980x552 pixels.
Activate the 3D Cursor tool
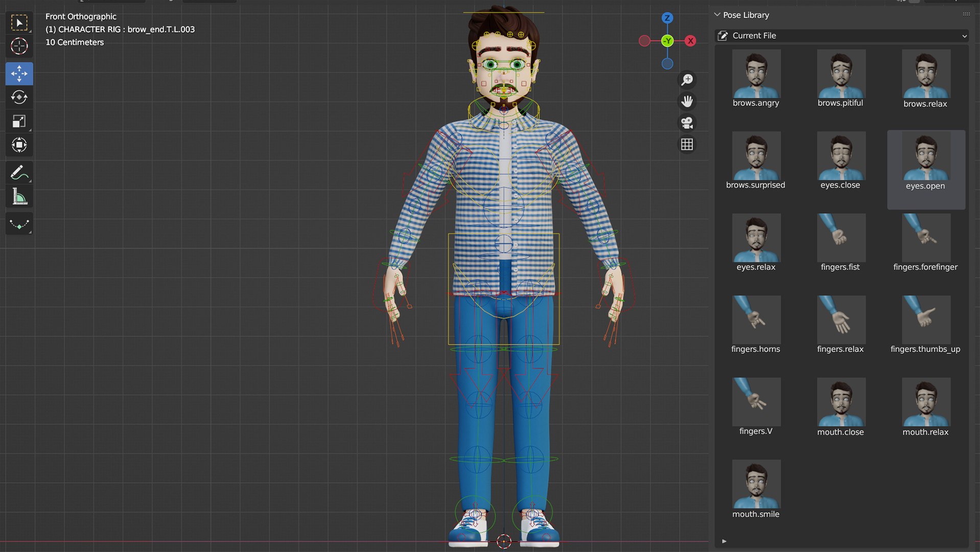19,47
